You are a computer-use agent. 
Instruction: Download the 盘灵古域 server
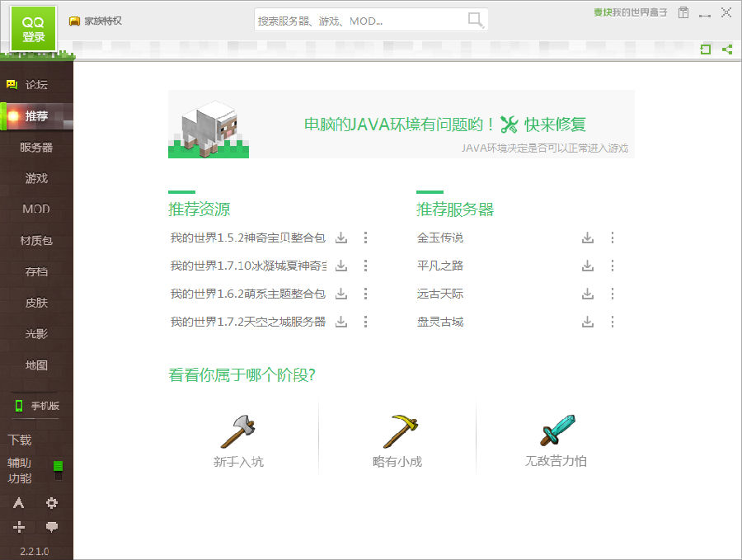[x=588, y=322]
